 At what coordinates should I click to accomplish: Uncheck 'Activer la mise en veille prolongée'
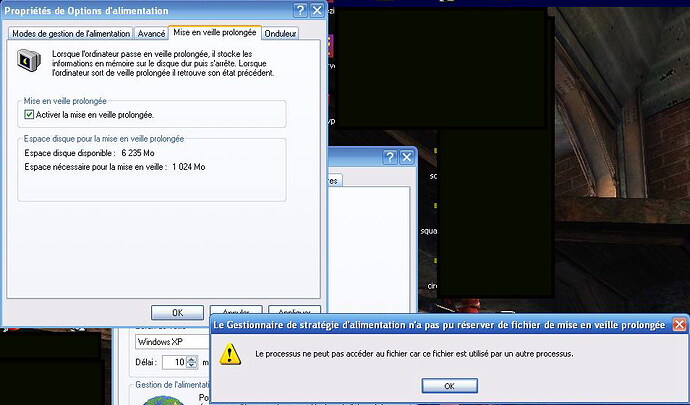click(x=29, y=115)
